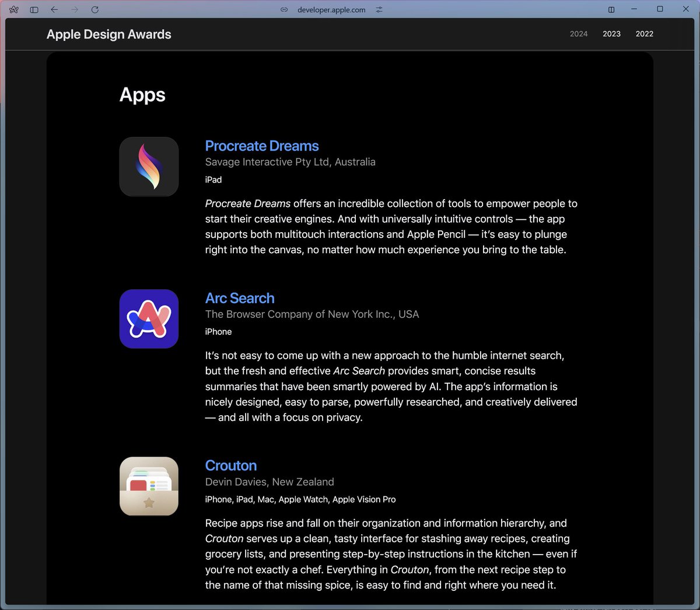Switch to the 2024 awards tab
The image size is (700, 610).
[579, 34]
